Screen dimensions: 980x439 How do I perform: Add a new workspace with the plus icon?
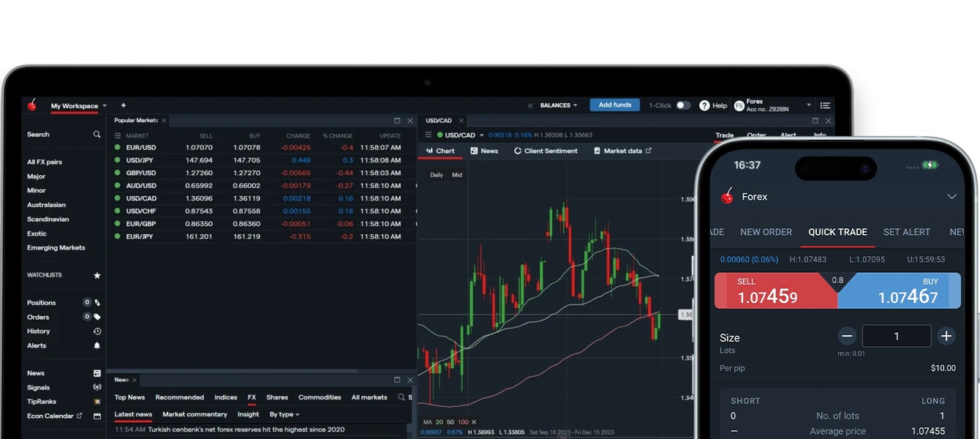[124, 105]
